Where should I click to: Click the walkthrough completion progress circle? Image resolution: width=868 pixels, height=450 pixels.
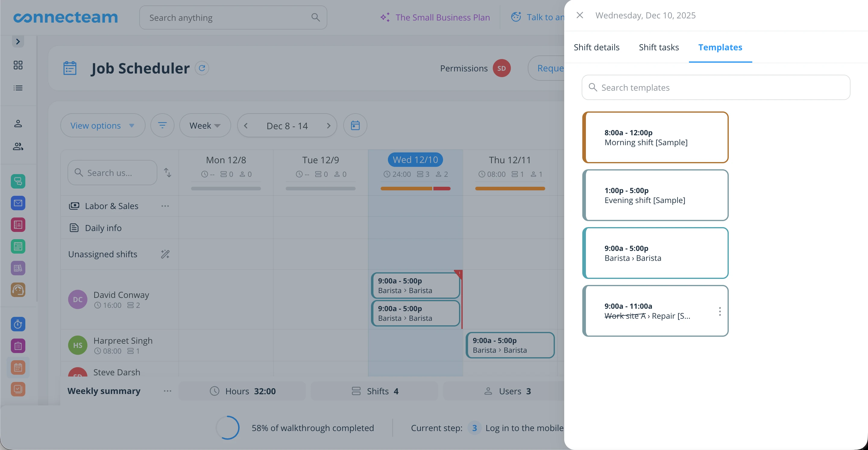(x=228, y=427)
